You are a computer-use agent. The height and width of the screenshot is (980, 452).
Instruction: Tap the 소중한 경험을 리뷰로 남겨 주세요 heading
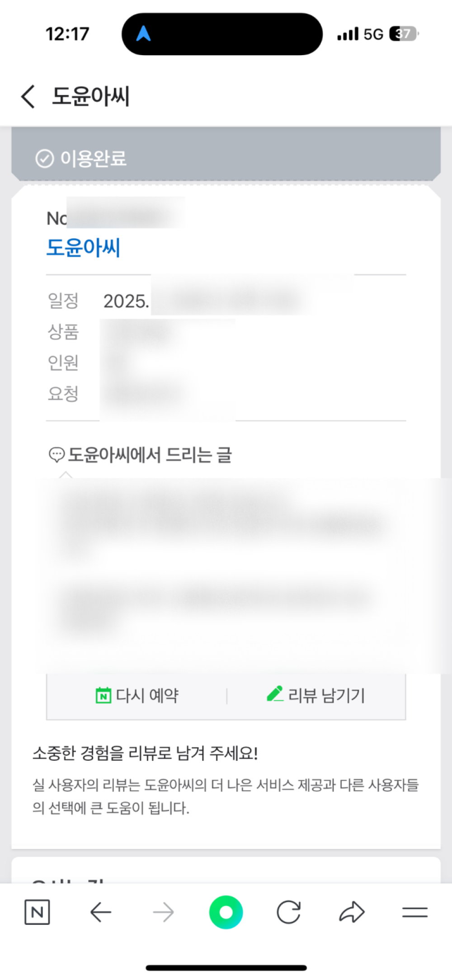(145, 754)
